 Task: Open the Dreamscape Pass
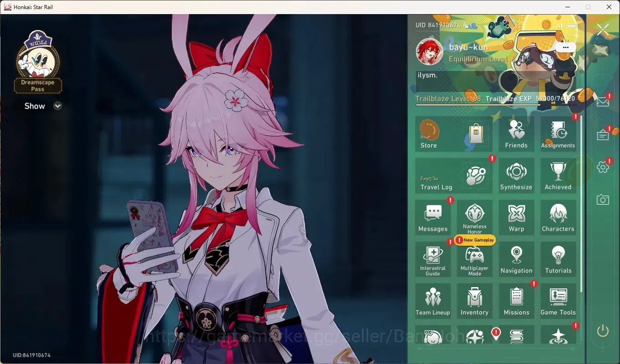(38, 62)
